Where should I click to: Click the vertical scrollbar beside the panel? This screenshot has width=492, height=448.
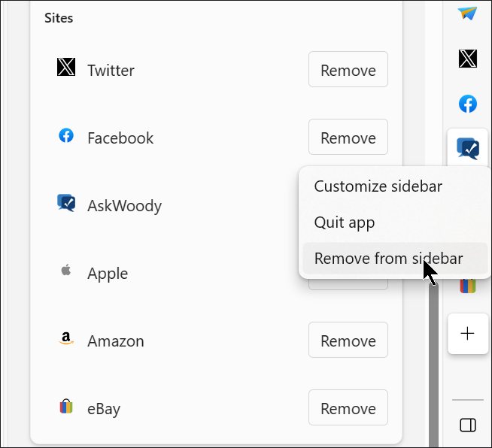[433, 361]
